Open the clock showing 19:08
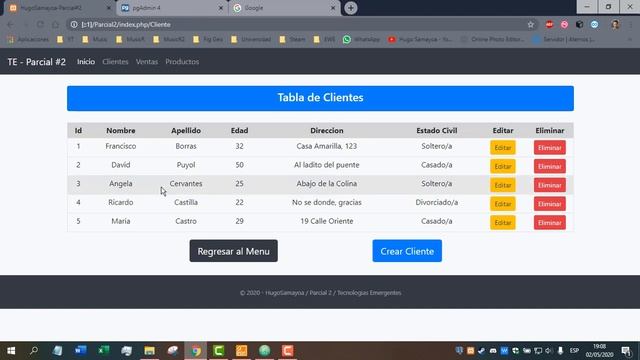 (599, 351)
